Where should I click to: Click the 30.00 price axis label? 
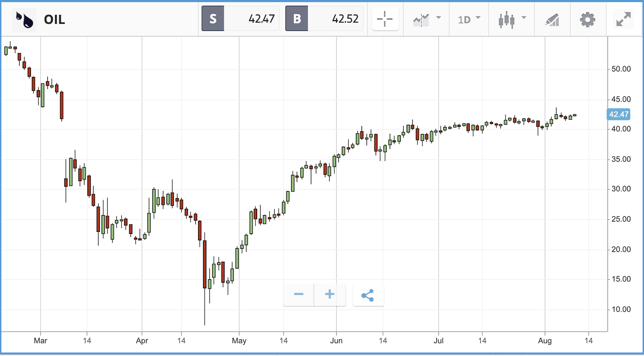621,189
